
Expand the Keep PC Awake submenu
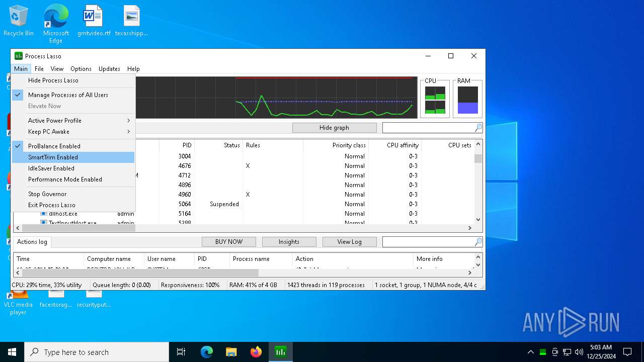(73, 132)
